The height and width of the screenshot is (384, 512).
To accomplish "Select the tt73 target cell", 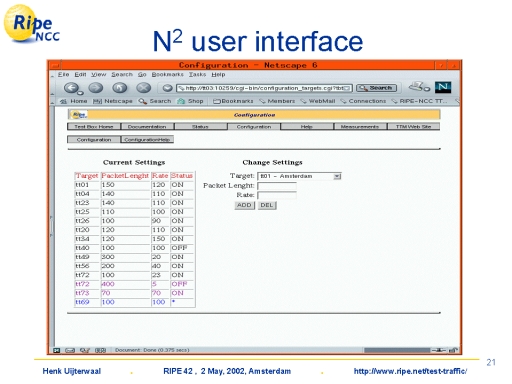I will click(87, 293).
